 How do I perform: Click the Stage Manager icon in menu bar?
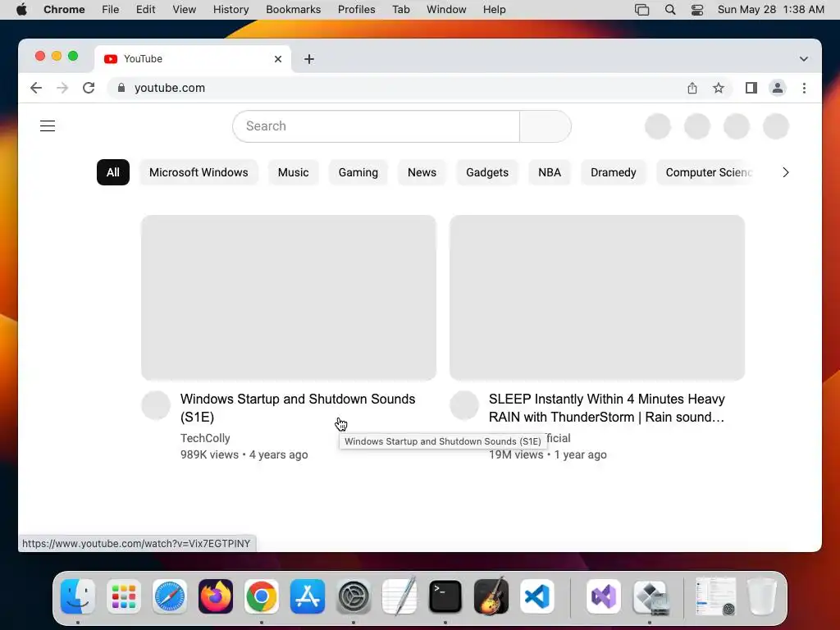coord(641,10)
